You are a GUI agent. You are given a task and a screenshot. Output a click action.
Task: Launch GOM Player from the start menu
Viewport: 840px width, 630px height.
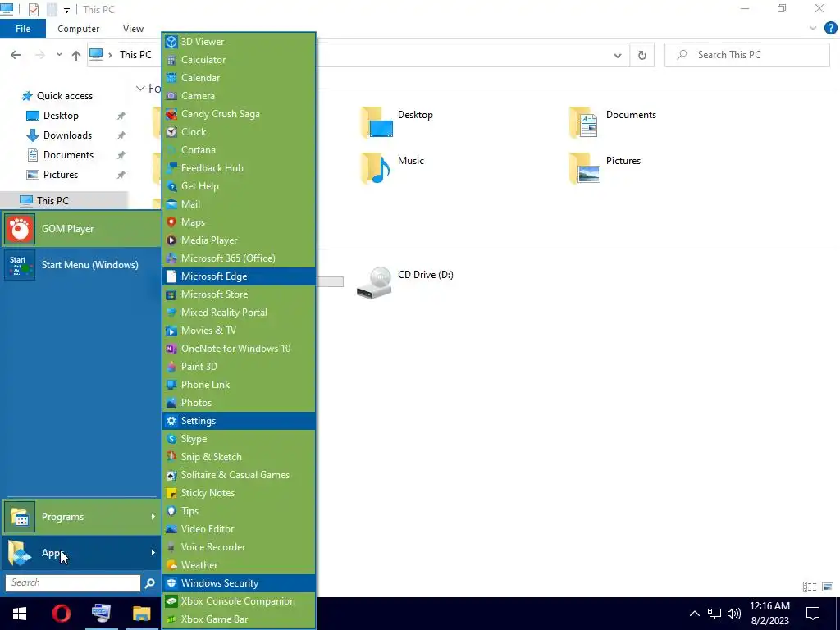81,229
